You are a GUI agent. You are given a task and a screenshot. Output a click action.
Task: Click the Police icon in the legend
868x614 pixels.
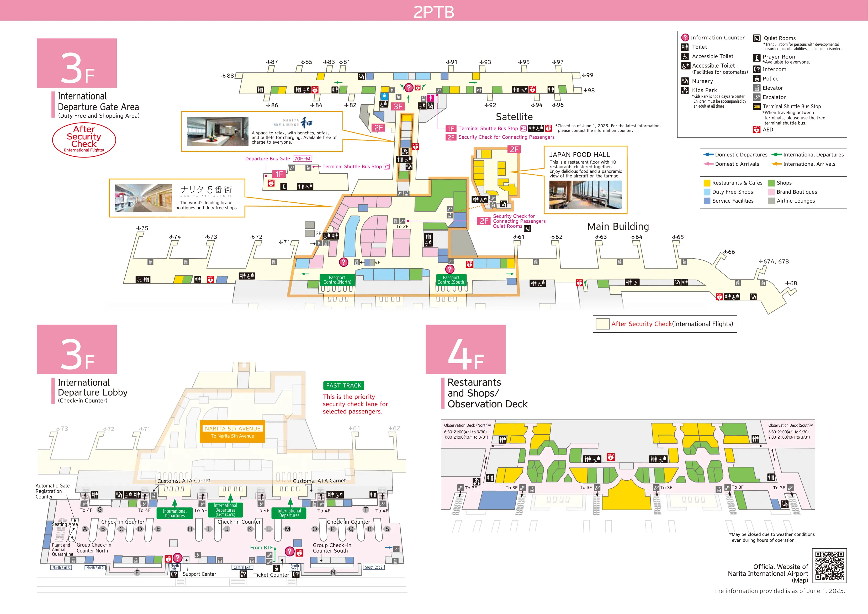pos(757,78)
